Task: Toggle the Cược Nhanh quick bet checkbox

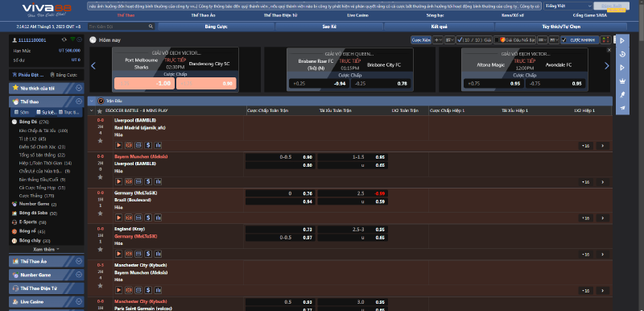Action: [564, 39]
